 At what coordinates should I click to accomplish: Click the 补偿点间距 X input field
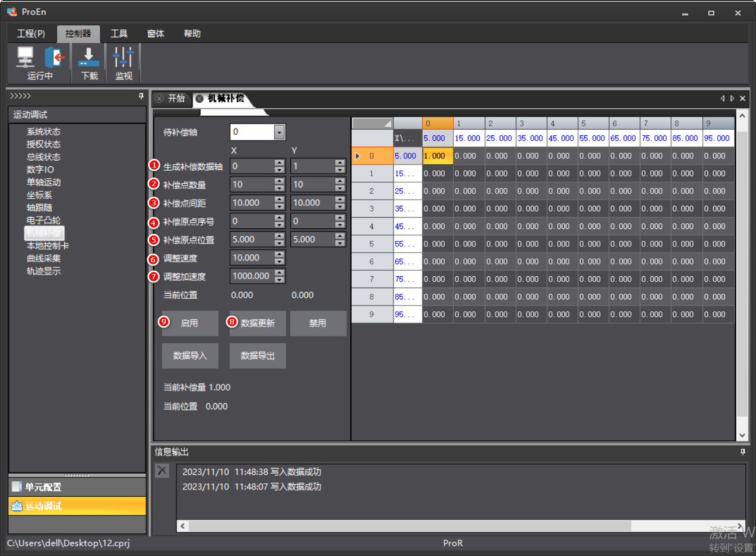point(252,203)
